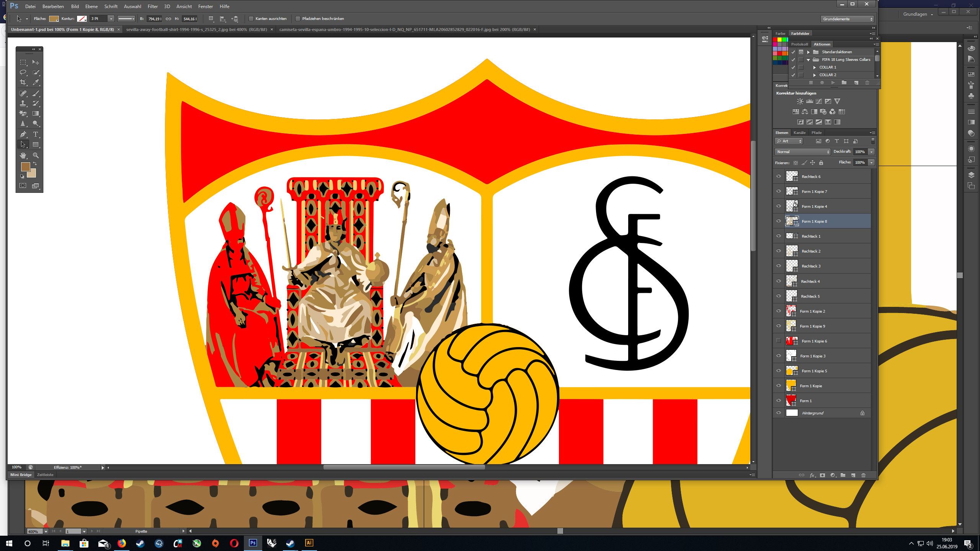Hide the Rechteck 6 layer
The image size is (980, 551).
[778, 176]
